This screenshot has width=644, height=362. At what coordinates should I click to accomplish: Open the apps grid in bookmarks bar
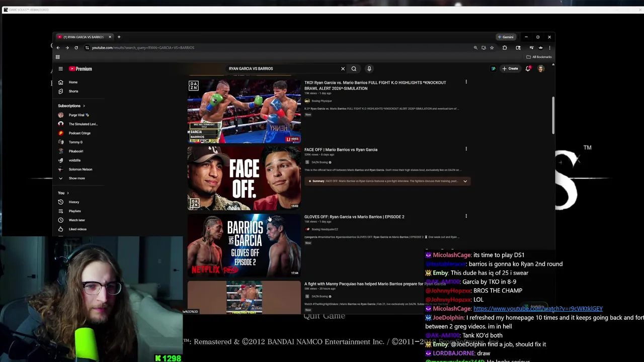58,57
